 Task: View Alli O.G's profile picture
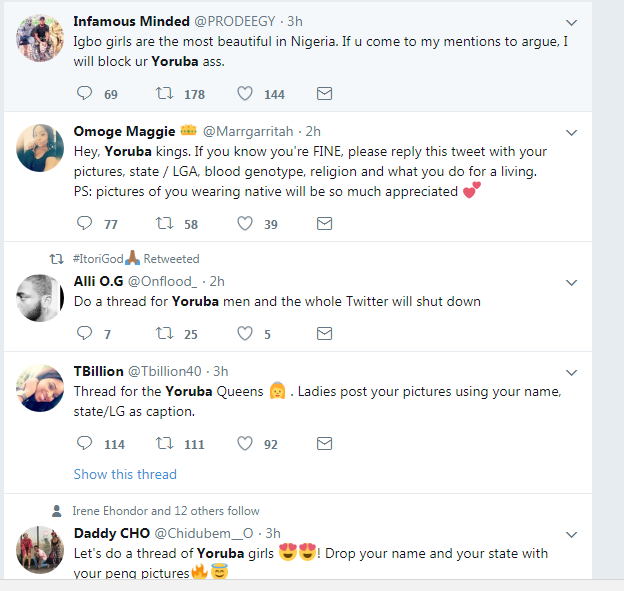[x=41, y=297]
